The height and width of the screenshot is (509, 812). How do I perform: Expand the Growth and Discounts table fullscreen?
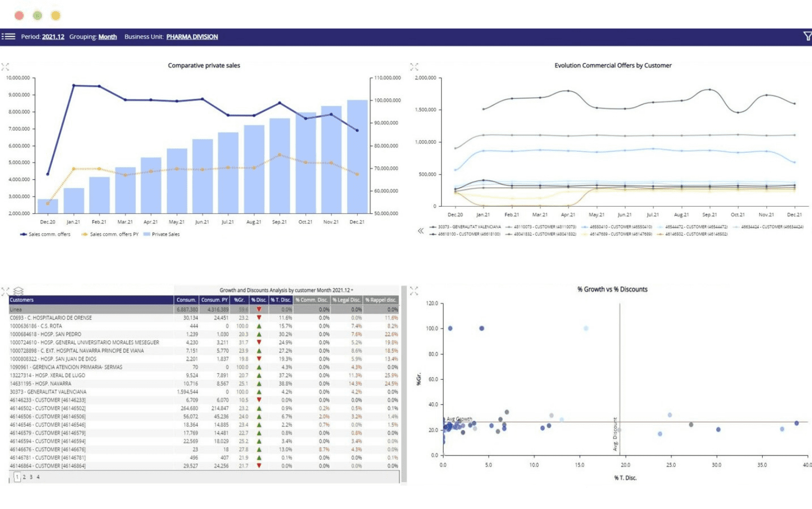point(5,291)
